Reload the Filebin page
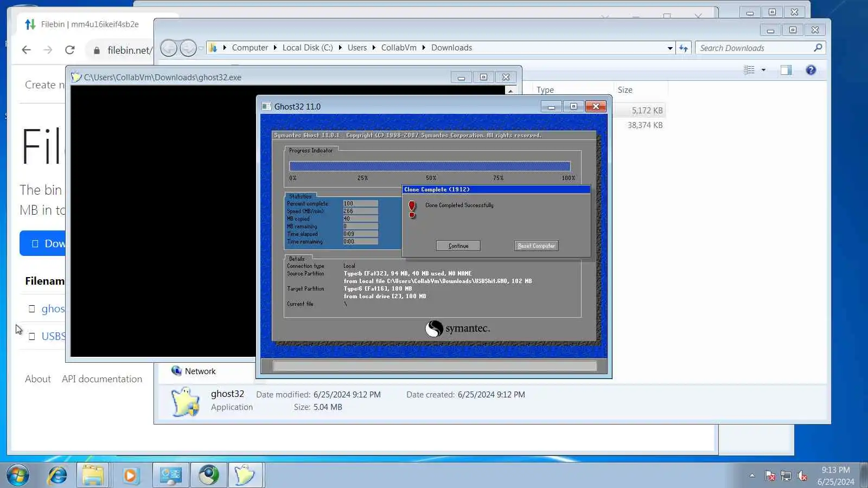This screenshot has height=488, width=868. tap(69, 50)
